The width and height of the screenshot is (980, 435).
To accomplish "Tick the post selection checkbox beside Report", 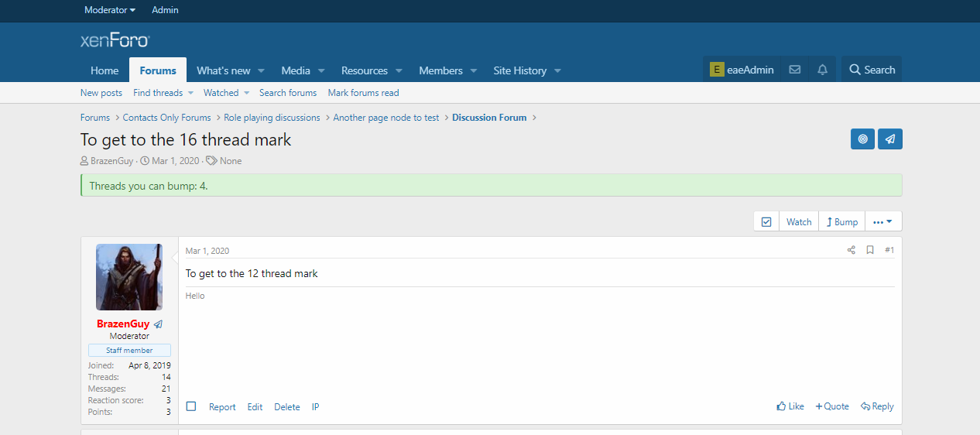I will (191, 406).
